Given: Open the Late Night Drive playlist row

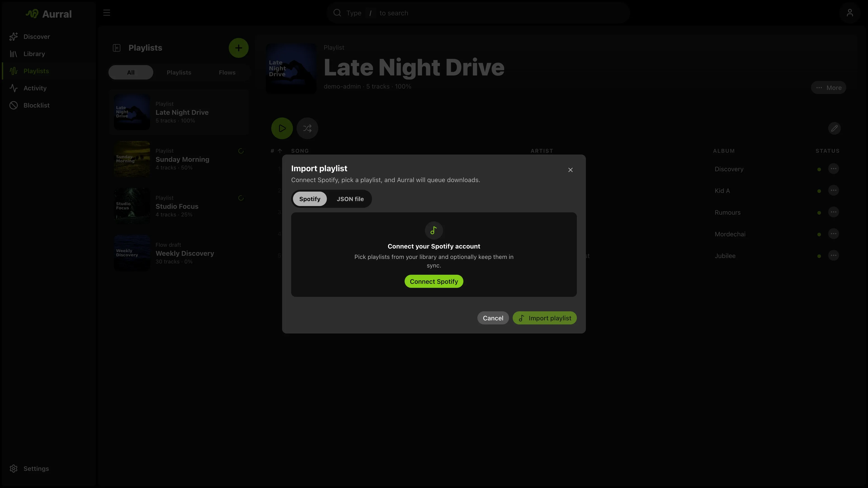Looking at the screenshot, I should [179, 112].
